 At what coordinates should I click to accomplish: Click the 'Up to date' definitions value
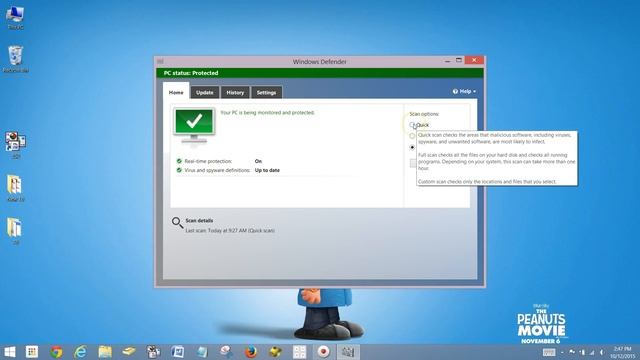pyautogui.click(x=267, y=170)
